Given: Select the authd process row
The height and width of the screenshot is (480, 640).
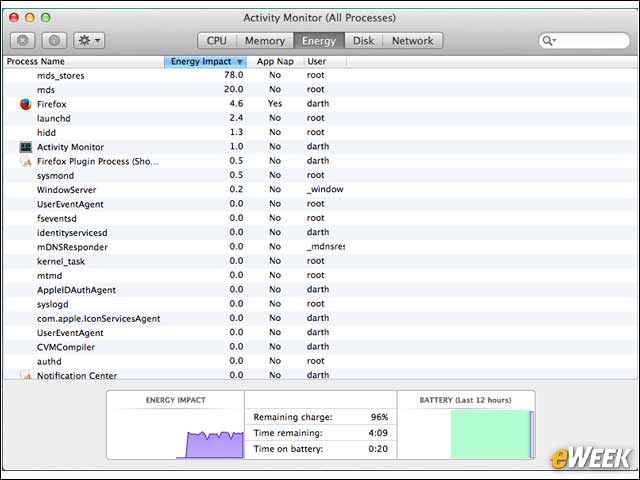Looking at the screenshot, I should (x=320, y=361).
